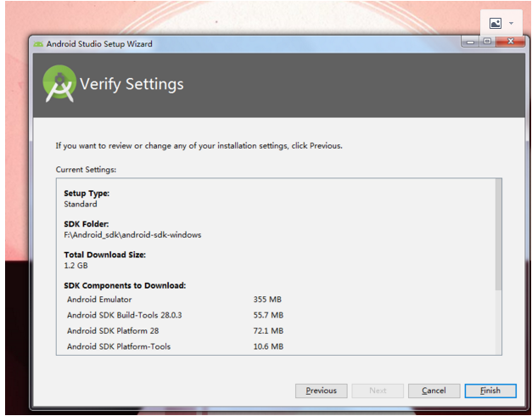Select the SDK folder path text
This screenshot has width=532, height=416.
pyautogui.click(x=132, y=235)
